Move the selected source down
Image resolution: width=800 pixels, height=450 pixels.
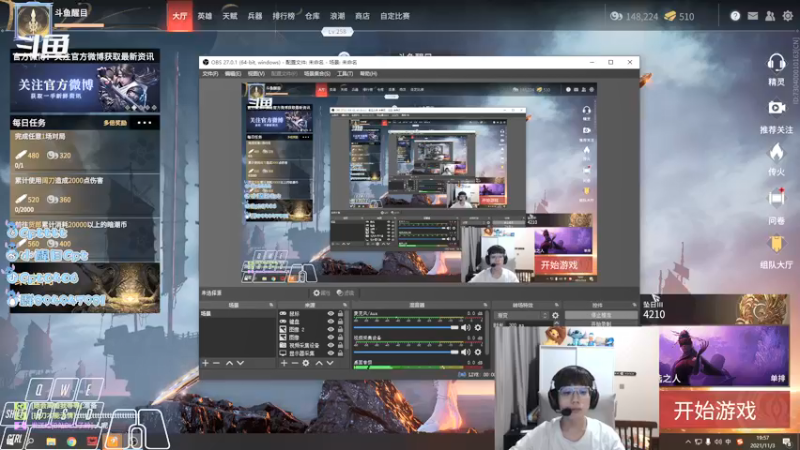coord(330,363)
